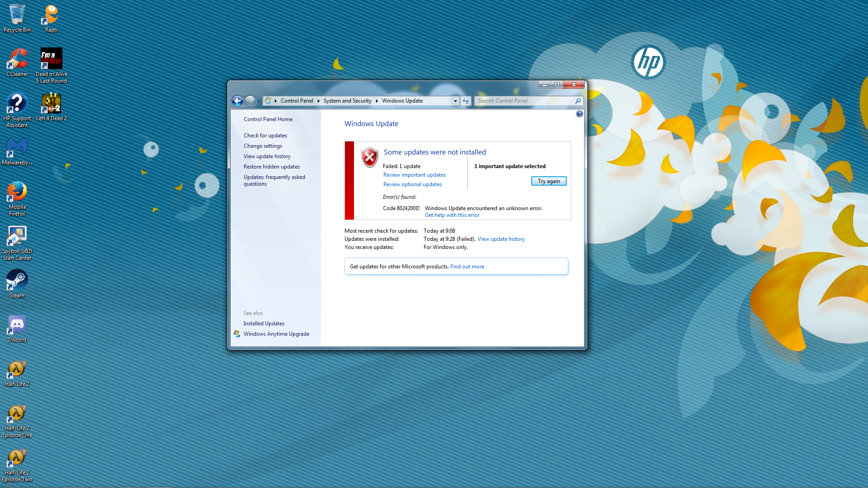The image size is (868, 488).
Task: Open Malwarebytes desktop shortcut
Action: pyautogui.click(x=17, y=151)
